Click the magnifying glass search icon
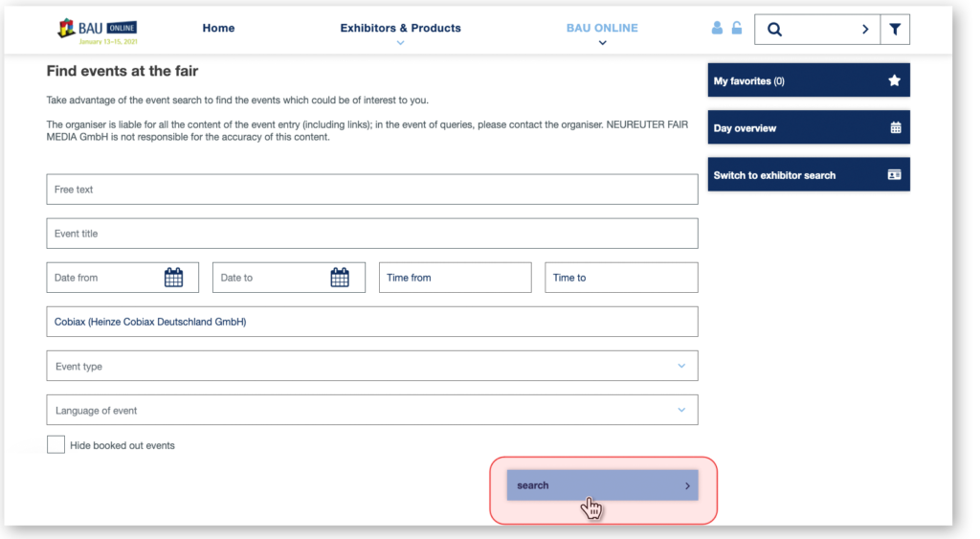980x539 pixels. 775,30
